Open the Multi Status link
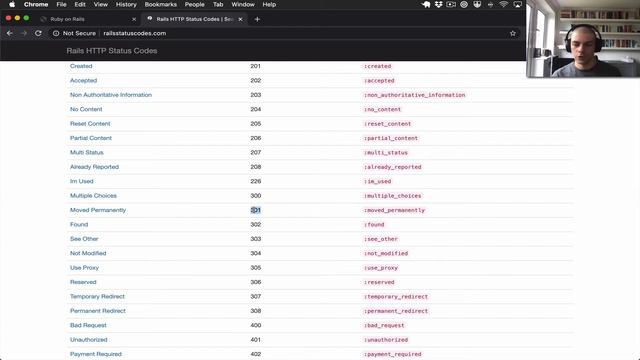640x360 pixels. tap(87, 152)
